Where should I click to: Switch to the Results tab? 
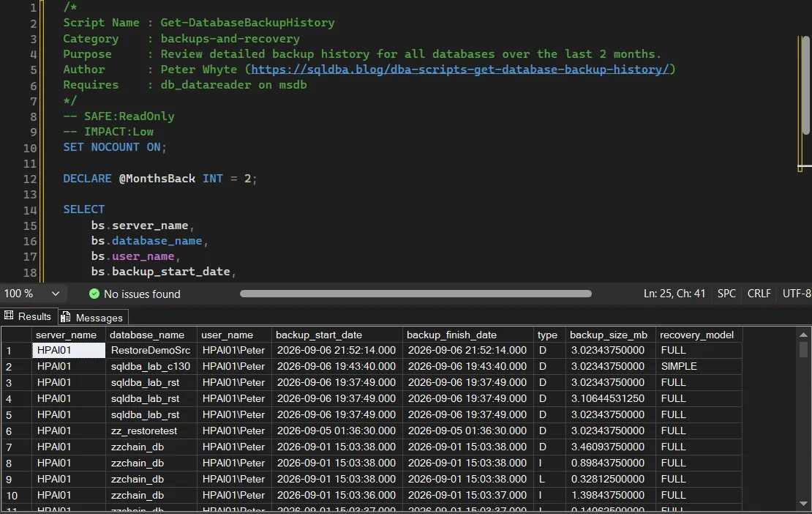tap(28, 316)
